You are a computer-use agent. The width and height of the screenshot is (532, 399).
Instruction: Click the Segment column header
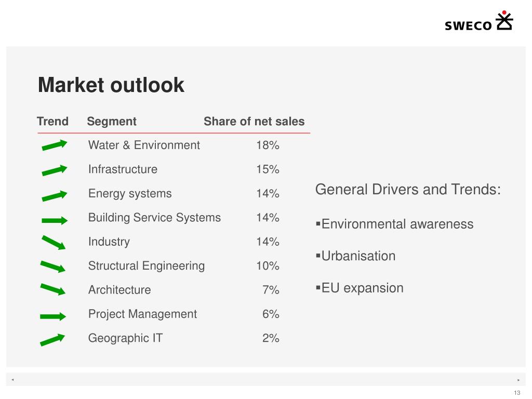tap(112, 122)
